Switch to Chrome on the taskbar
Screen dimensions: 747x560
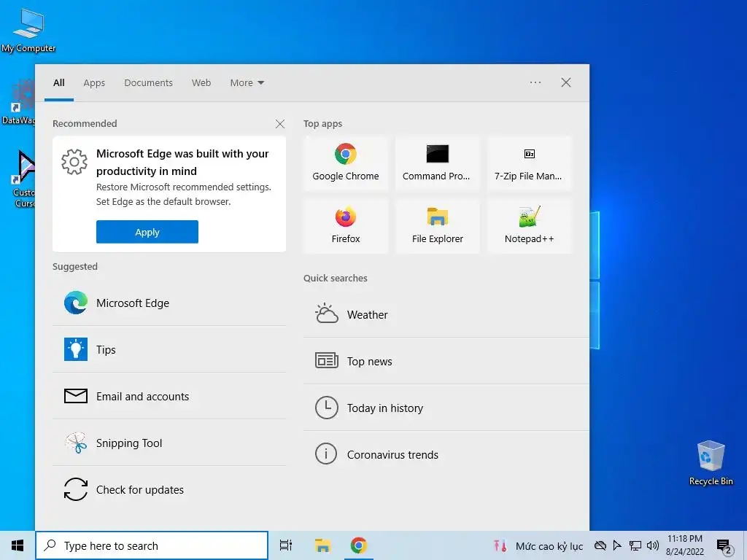[x=358, y=545]
